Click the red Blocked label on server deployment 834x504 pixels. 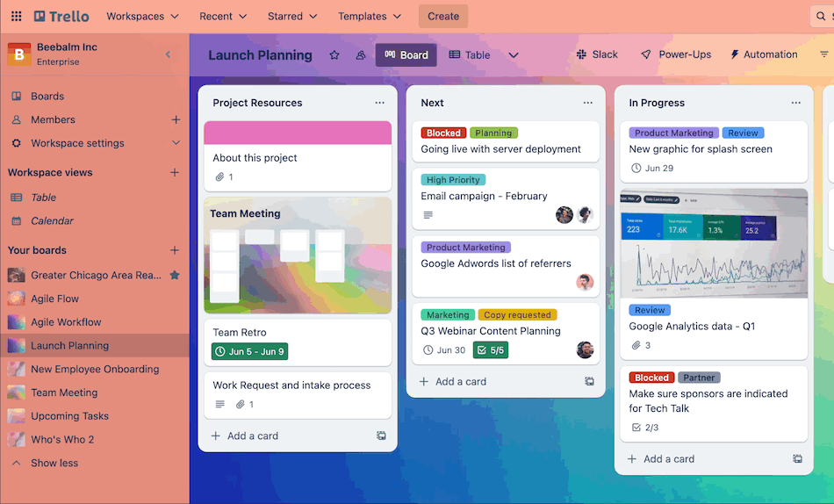(443, 133)
